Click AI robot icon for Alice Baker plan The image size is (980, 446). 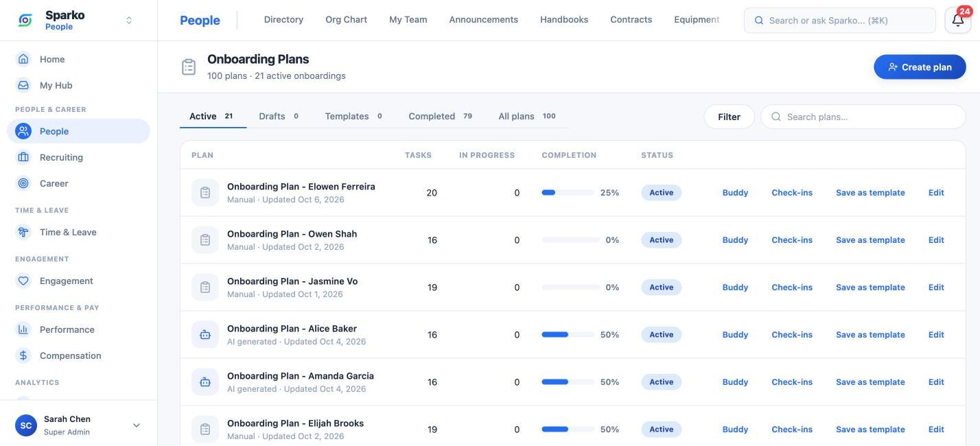click(205, 335)
